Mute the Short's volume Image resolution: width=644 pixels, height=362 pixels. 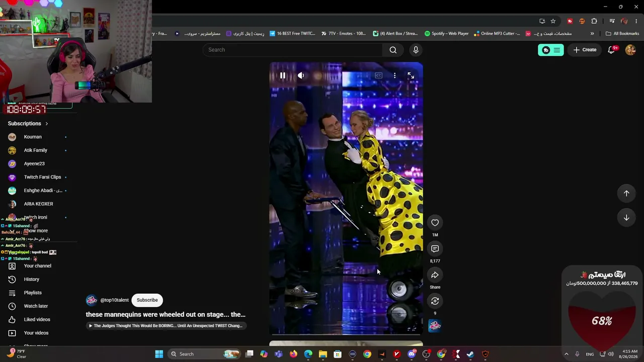301,75
